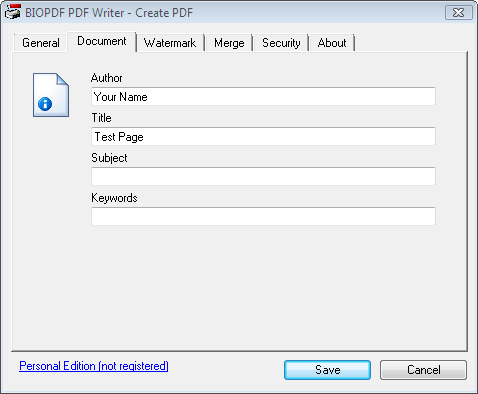Show the About tab

(x=332, y=43)
